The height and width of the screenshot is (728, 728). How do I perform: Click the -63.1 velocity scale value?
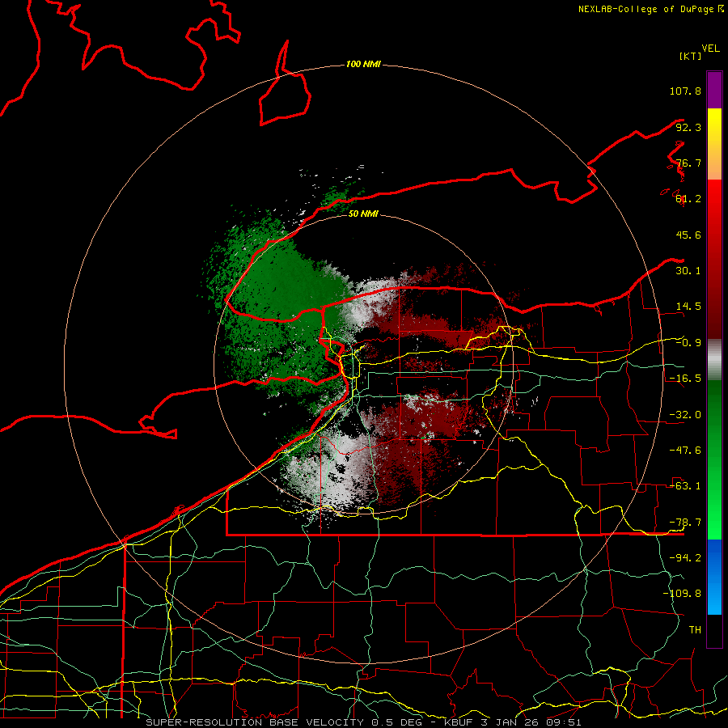pos(685,486)
